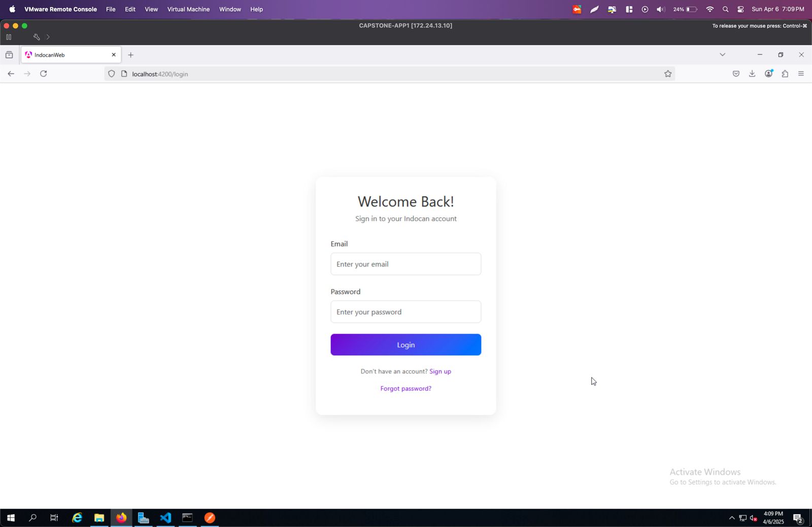Open the Help menu
The height and width of the screenshot is (527, 812).
[x=256, y=9]
